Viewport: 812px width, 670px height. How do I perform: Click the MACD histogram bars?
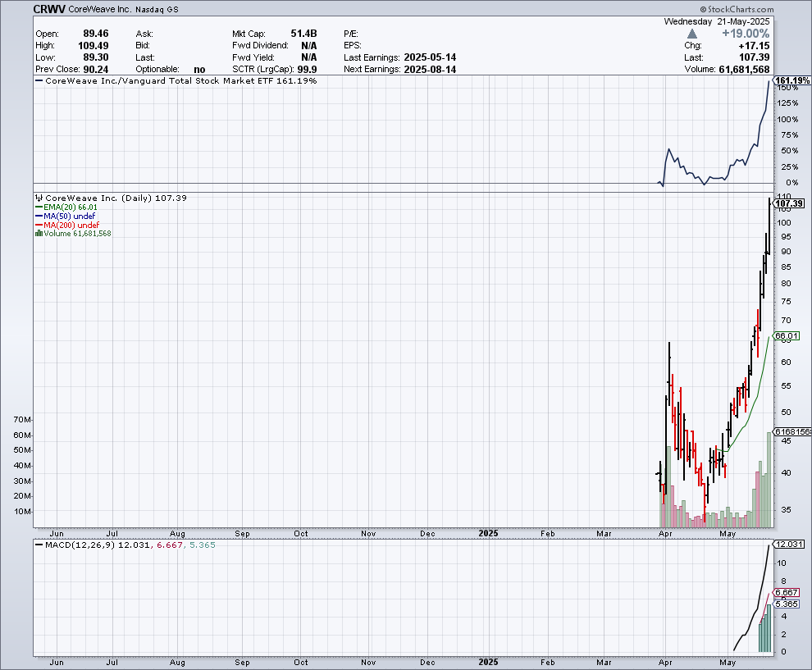click(765, 628)
